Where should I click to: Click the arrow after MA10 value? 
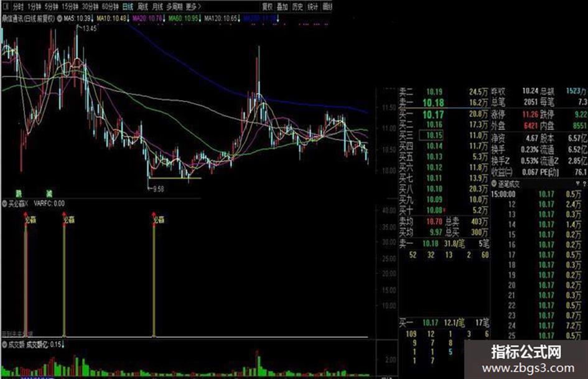coord(128,18)
